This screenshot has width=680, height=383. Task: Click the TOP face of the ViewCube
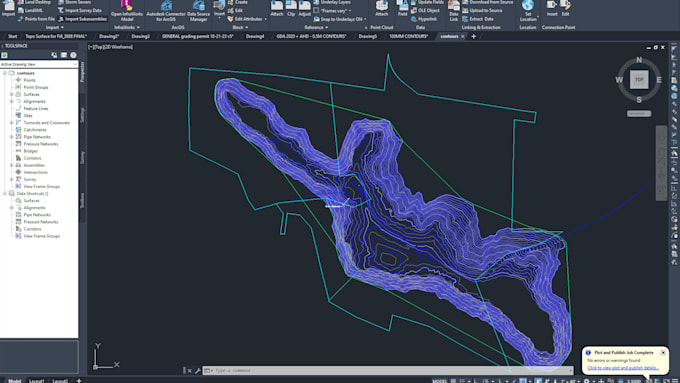(639, 80)
